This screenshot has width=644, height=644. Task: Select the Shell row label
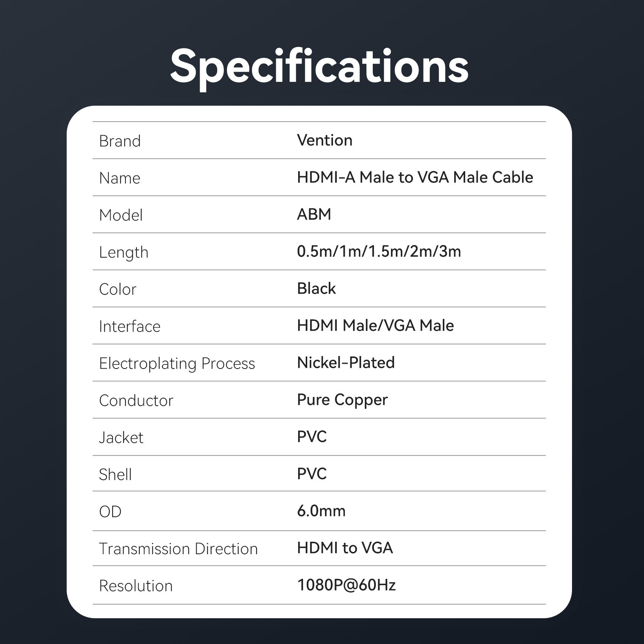(x=115, y=475)
